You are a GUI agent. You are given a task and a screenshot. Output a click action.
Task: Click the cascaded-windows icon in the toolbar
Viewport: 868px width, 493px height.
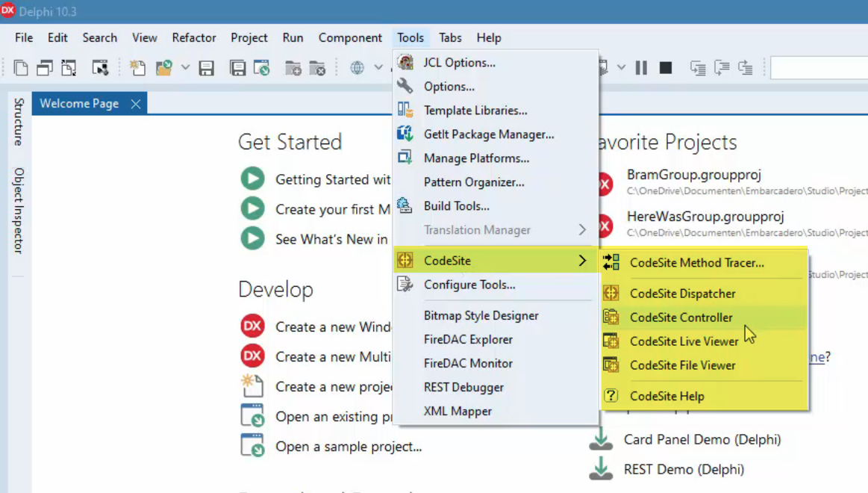44,68
